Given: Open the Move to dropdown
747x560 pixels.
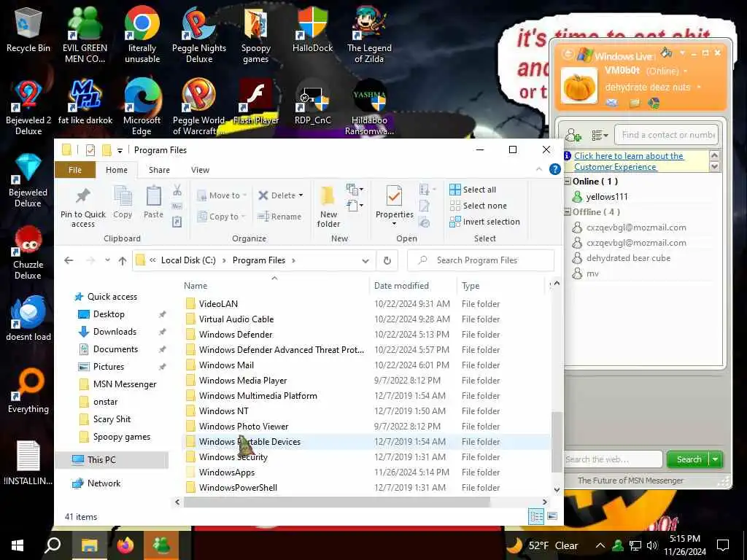Looking at the screenshot, I should [222, 195].
